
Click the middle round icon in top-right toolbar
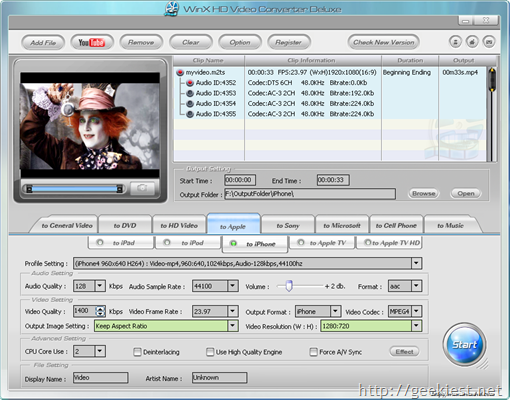pos(472,42)
